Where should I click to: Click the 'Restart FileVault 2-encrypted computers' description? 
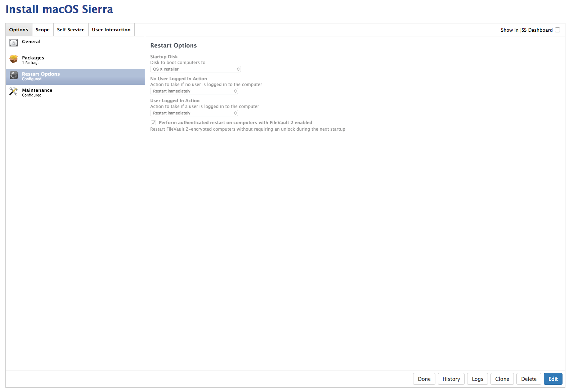248,129
